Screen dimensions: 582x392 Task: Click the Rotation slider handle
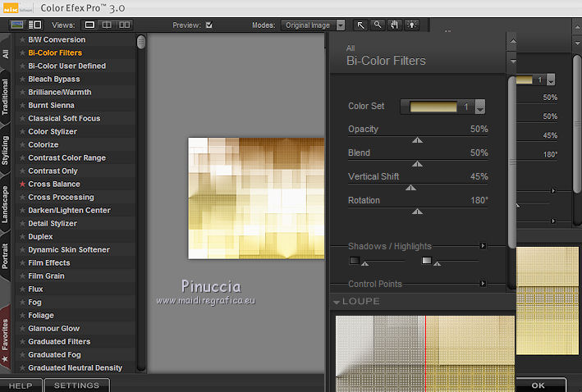(x=418, y=212)
